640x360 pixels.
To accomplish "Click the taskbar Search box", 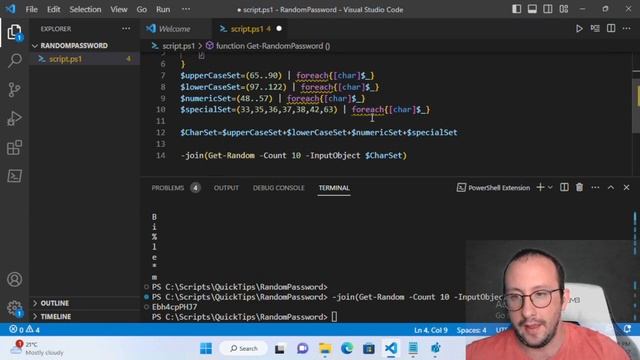I will [244, 348].
